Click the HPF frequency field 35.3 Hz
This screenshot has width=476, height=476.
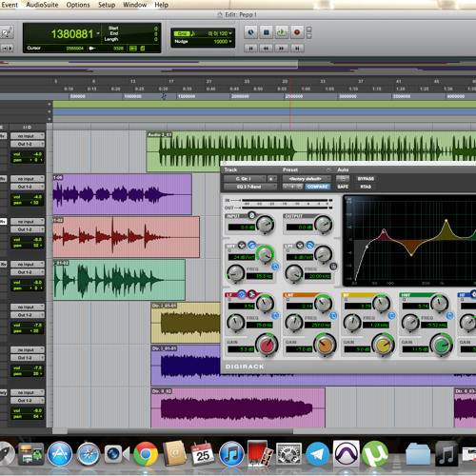(x=260, y=276)
